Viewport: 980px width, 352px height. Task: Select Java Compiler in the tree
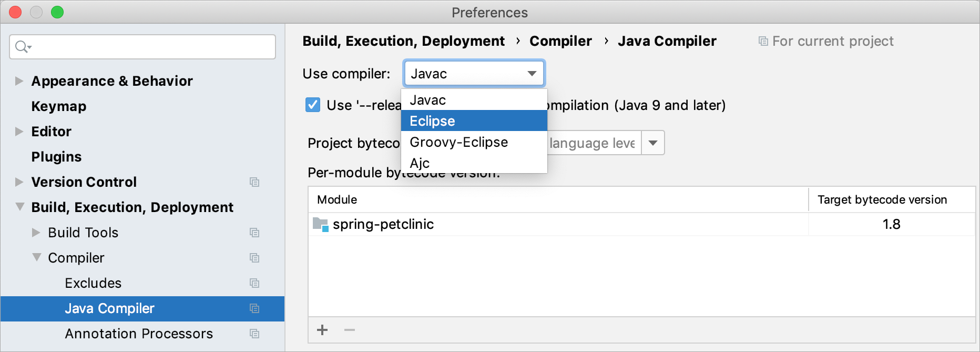coord(142,308)
